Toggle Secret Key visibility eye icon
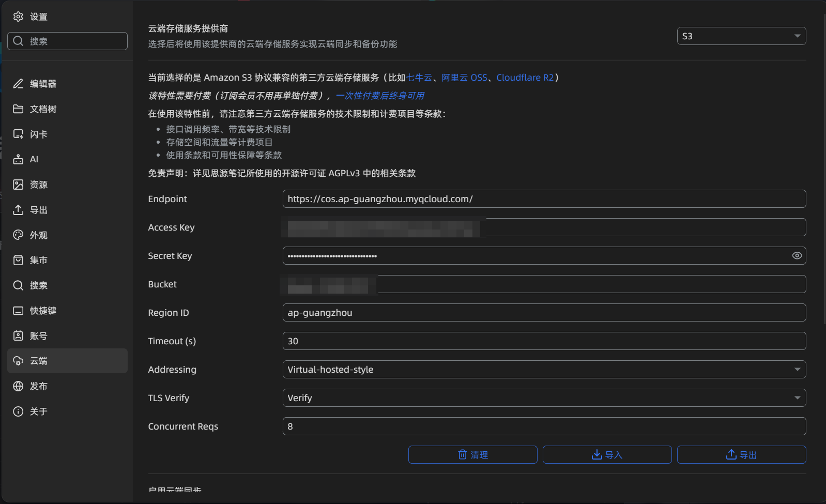Viewport: 826px width, 504px height. [797, 256]
